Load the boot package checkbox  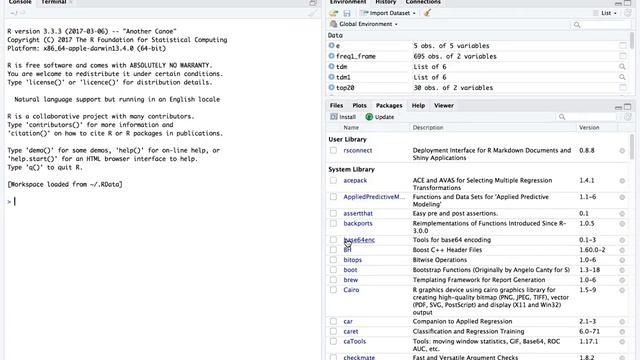click(x=333, y=270)
